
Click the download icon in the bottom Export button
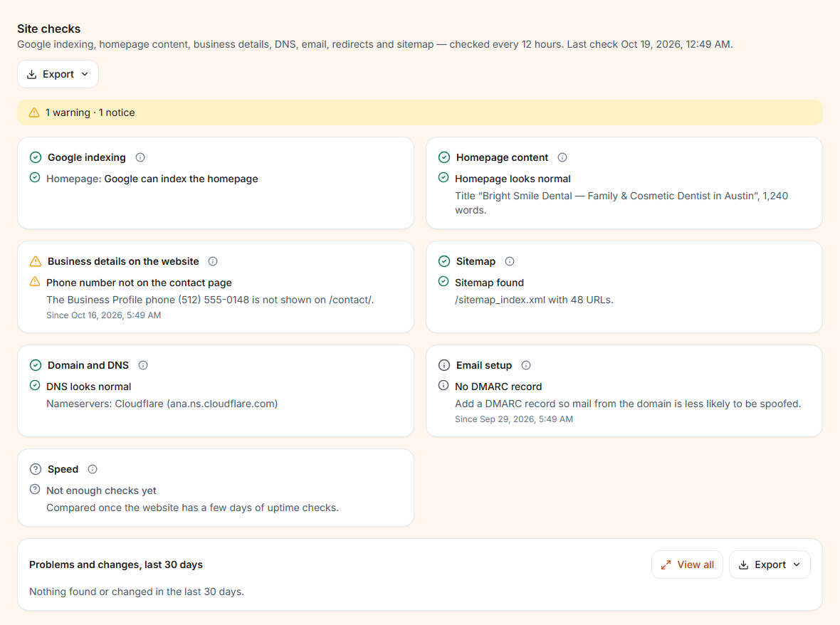tap(744, 565)
